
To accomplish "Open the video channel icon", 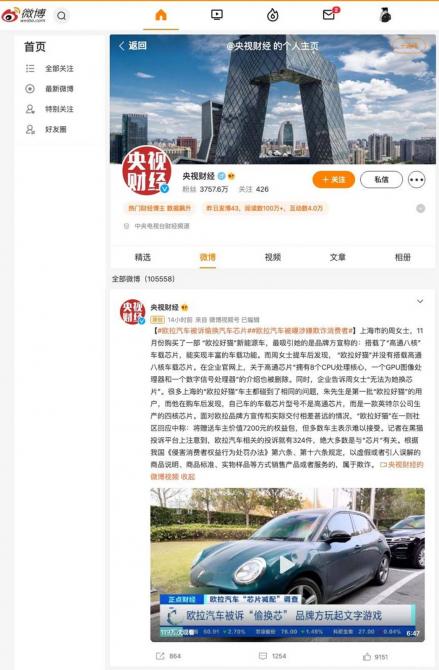I will [x=217, y=15].
